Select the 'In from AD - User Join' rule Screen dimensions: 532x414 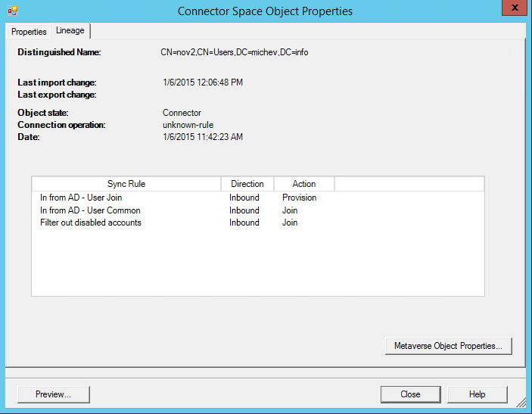pos(81,198)
